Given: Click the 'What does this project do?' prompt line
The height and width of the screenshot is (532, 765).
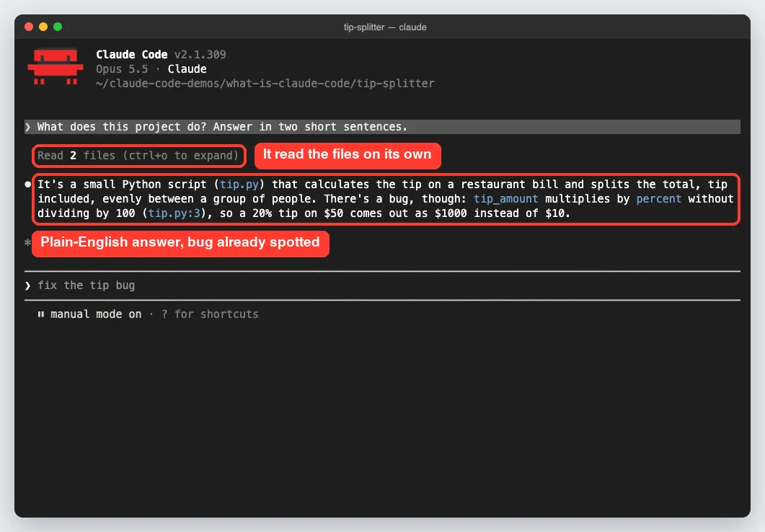Looking at the screenshot, I should coord(382,127).
